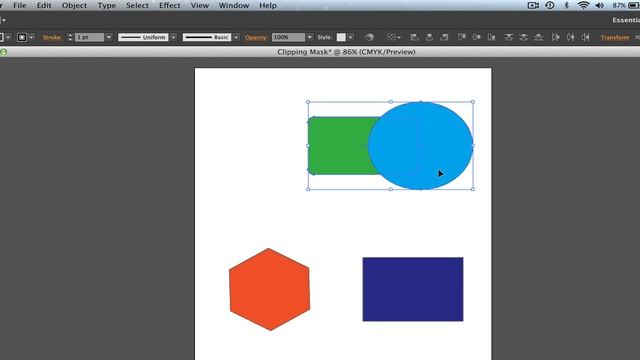Screen dimensions: 640x360
Task: Open the Effect menu
Action: click(169, 5)
